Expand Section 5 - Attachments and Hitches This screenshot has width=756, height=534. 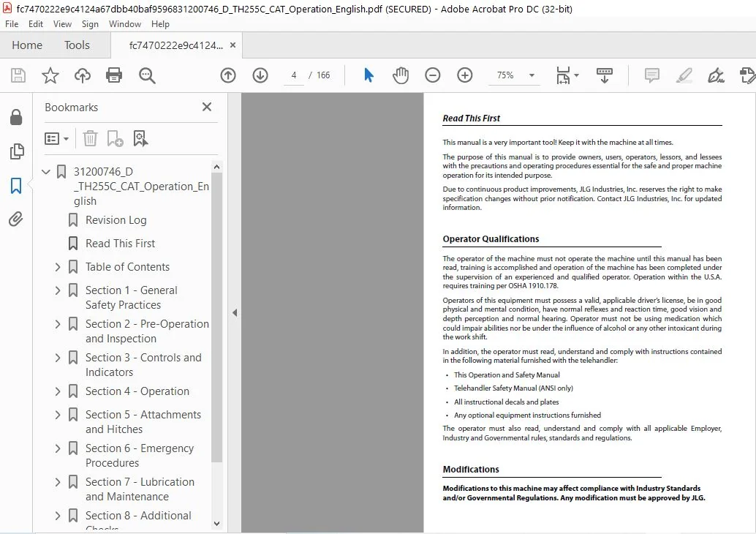58,415
